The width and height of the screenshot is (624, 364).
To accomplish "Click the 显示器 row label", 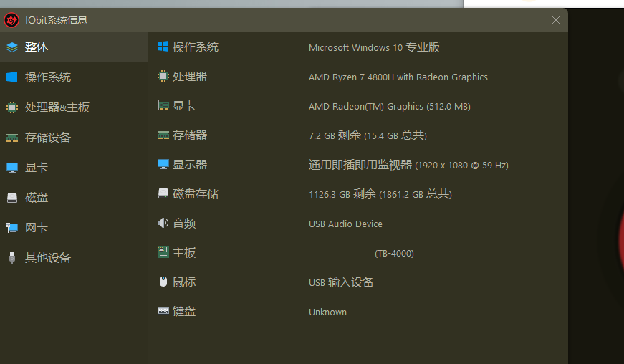I will (x=190, y=165).
